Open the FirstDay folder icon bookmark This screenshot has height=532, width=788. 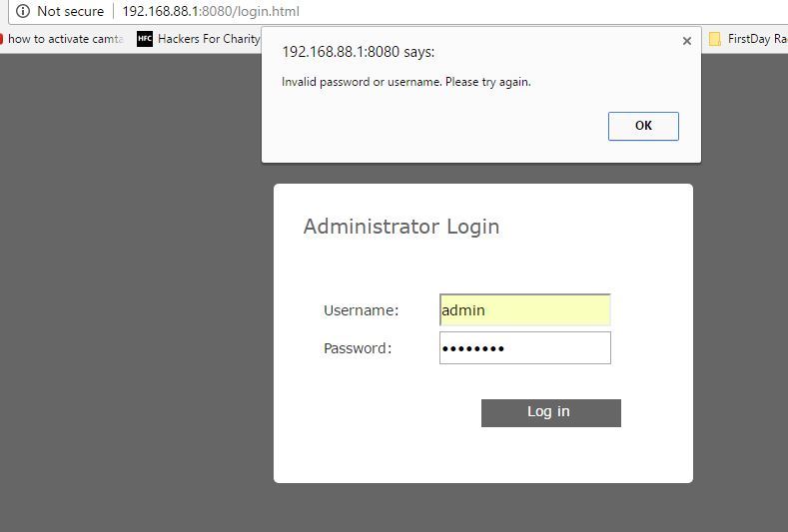tap(715, 39)
